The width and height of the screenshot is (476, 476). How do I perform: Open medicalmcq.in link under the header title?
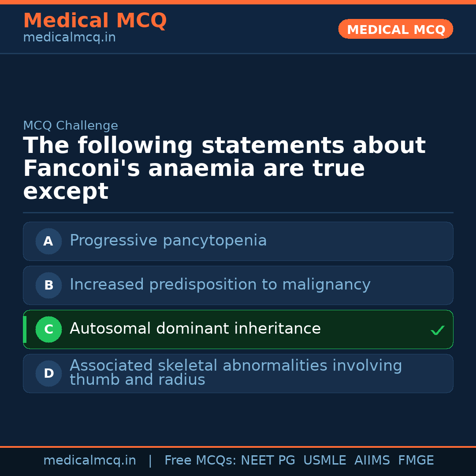coord(69,37)
